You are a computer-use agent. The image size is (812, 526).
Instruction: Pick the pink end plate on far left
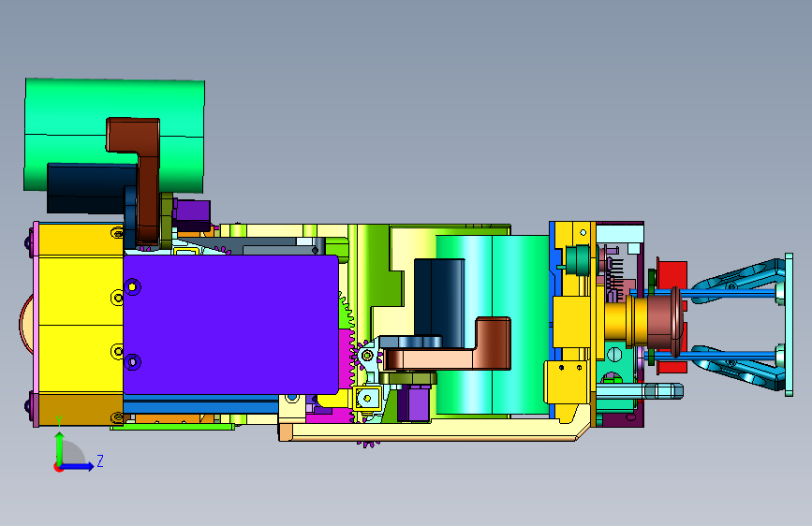pyautogui.click(x=36, y=324)
